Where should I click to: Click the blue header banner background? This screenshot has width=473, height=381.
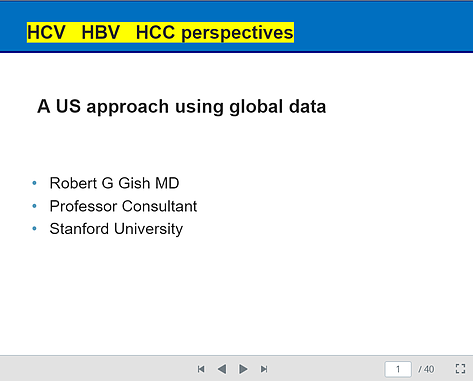tap(383, 27)
